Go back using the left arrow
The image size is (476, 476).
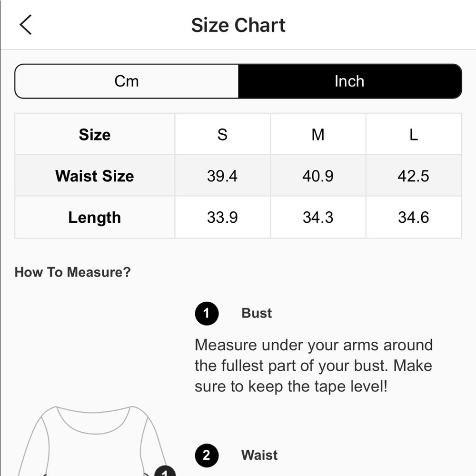tap(26, 25)
